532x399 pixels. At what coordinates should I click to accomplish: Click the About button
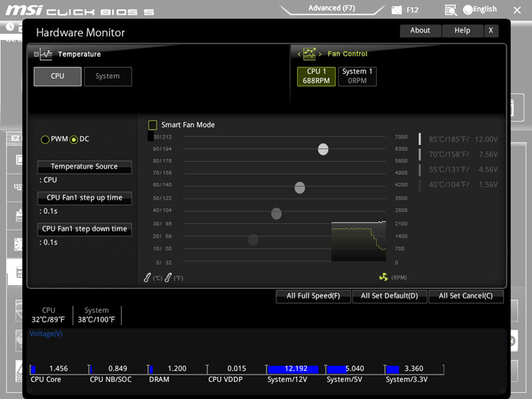pos(420,30)
